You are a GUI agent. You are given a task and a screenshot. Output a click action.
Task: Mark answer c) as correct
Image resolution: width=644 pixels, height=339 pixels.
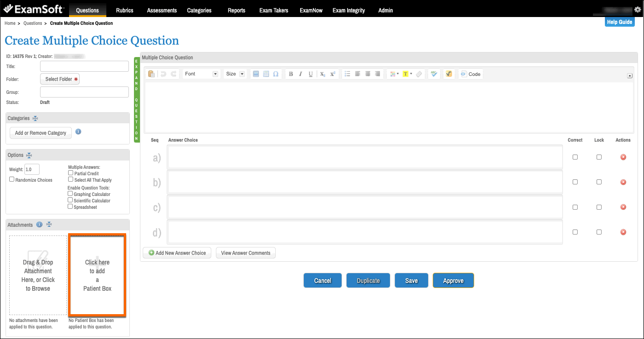(575, 207)
